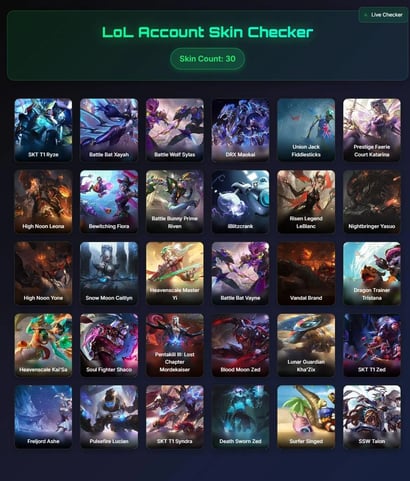
Task: Open the Vandal Brand skin card
Action: coord(306,273)
